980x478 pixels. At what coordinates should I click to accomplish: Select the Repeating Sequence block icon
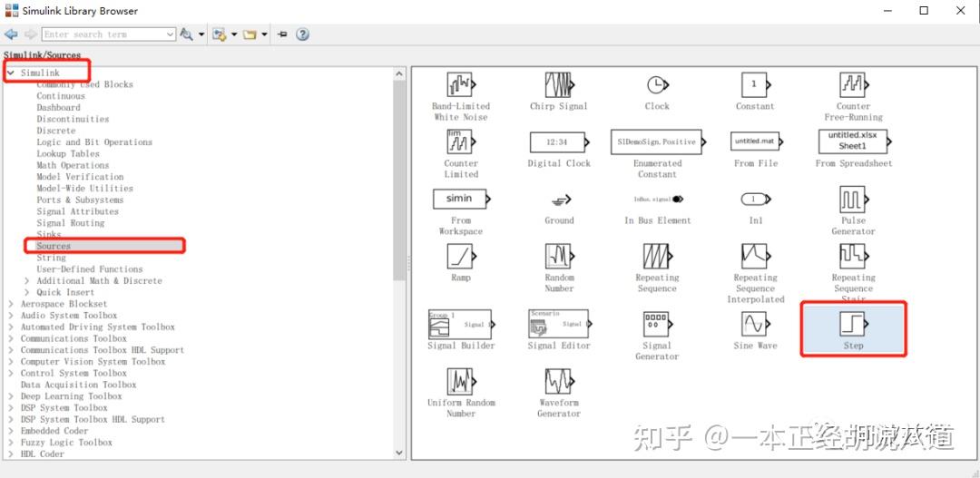tap(657, 256)
